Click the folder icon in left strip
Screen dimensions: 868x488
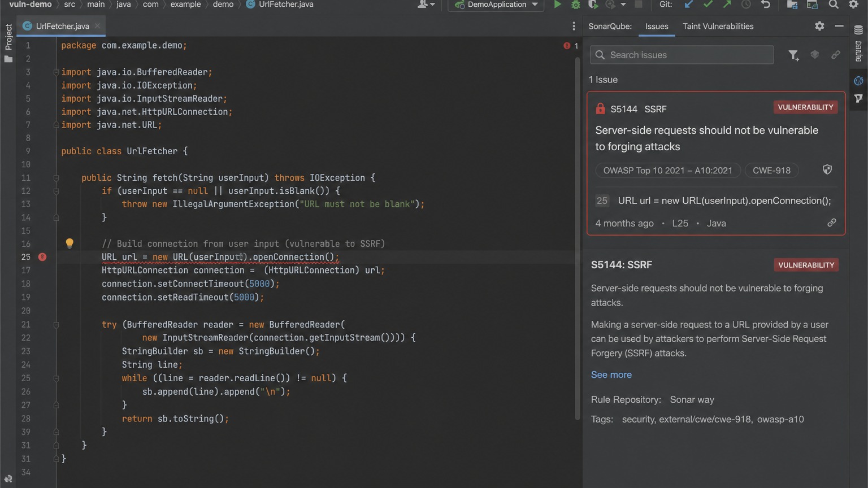click(x=8, y=59)
